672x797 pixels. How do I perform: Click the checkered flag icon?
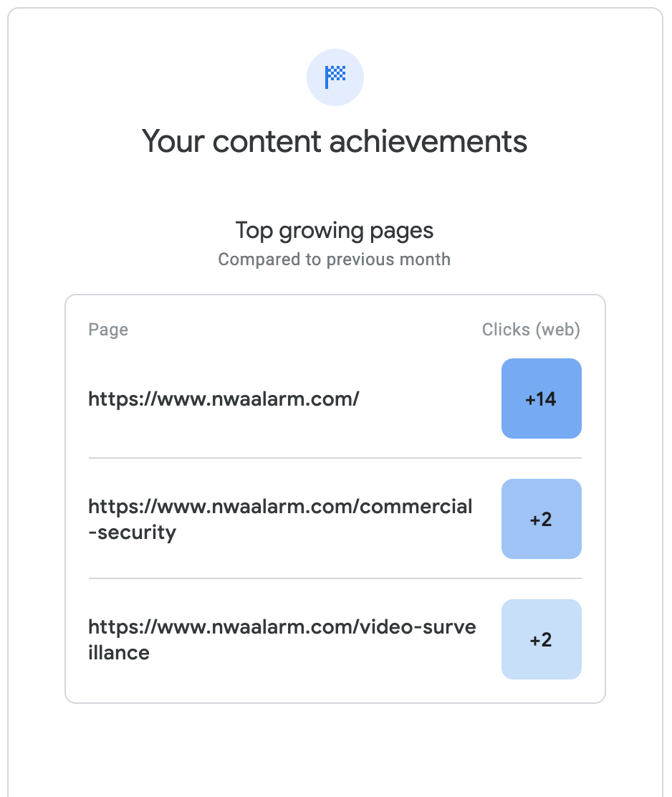pyautogui.click(x=335, y=76)
